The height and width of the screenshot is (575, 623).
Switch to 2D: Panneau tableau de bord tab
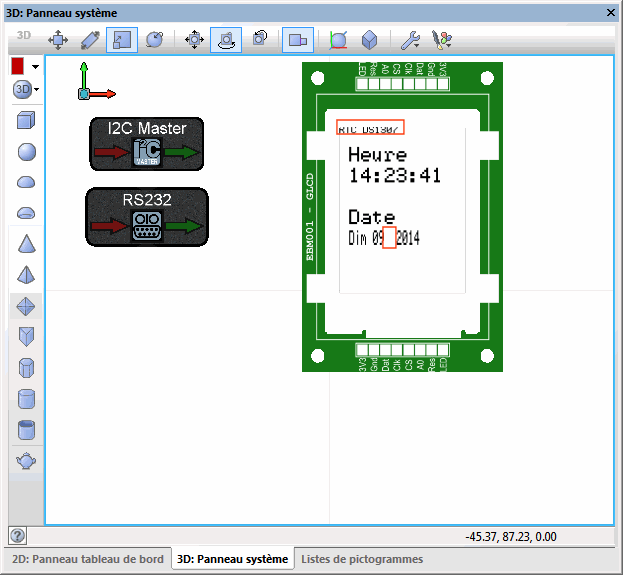pos(88,559)
